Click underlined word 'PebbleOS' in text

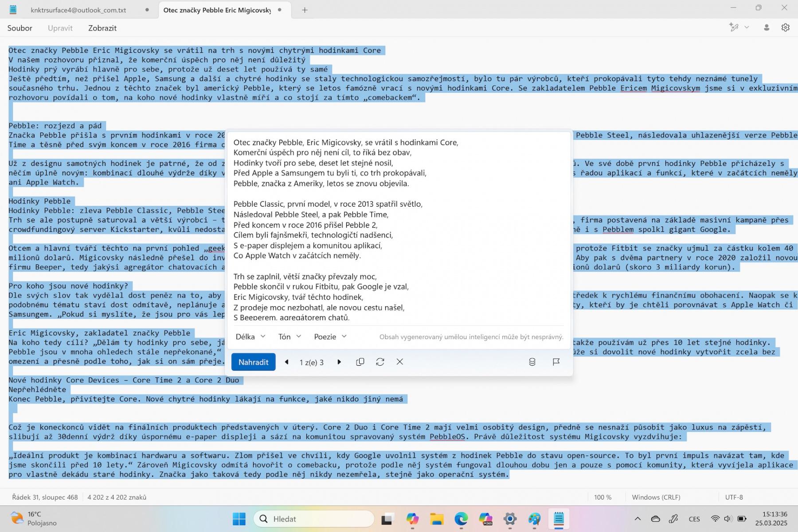point(447,437)
